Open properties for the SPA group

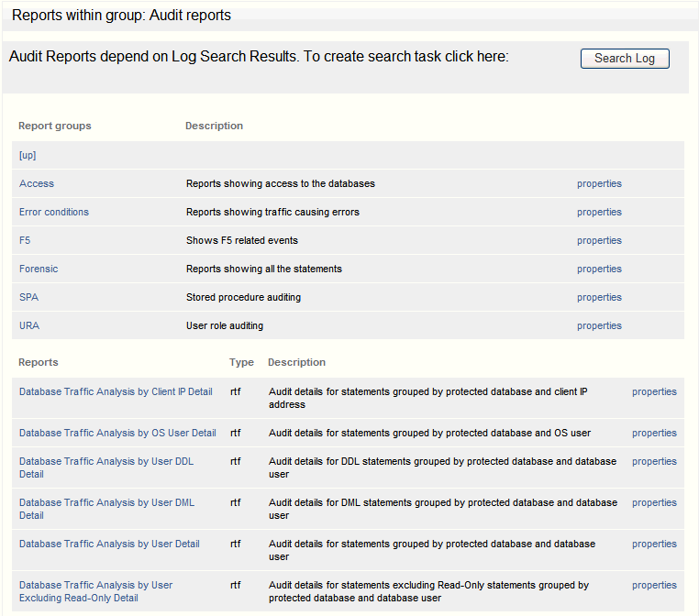pyautogui.click(x=599, y=298)
